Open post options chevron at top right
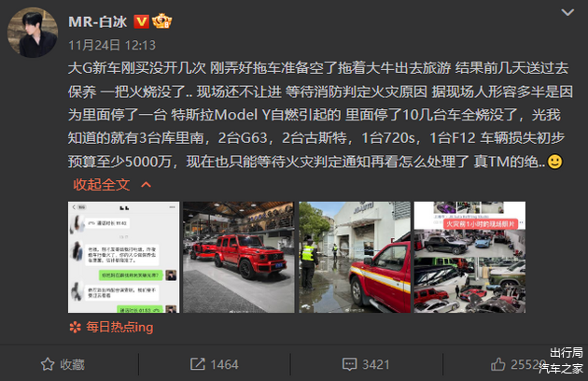This screenshot has height=381, width=588. click(567, 12)
